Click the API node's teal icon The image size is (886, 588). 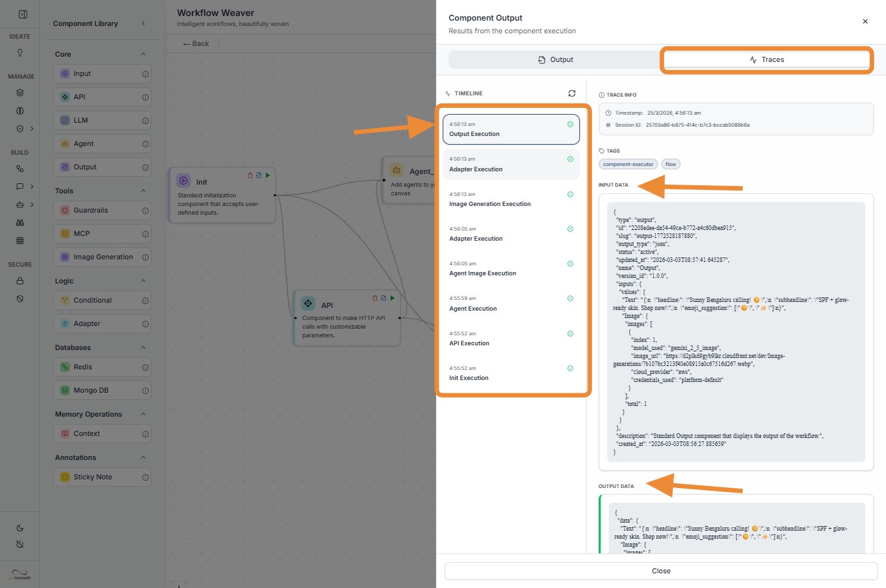[x=308, y=304]
